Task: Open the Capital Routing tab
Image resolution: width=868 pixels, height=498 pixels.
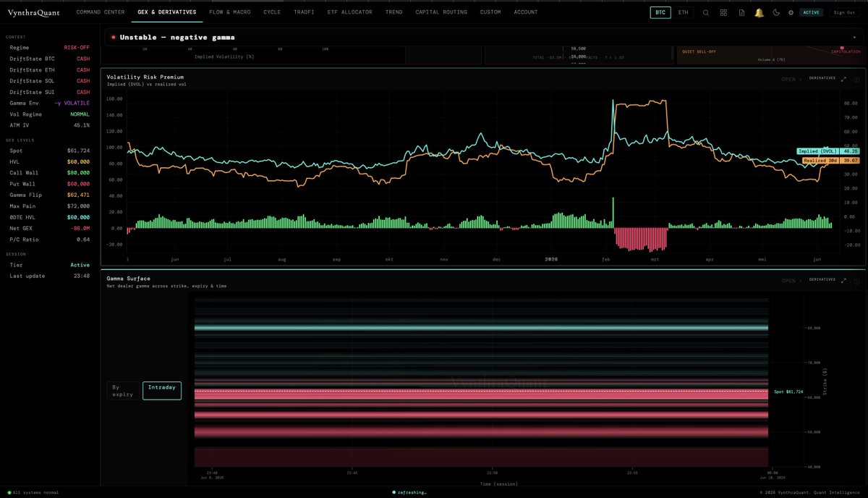Action: 441,12
